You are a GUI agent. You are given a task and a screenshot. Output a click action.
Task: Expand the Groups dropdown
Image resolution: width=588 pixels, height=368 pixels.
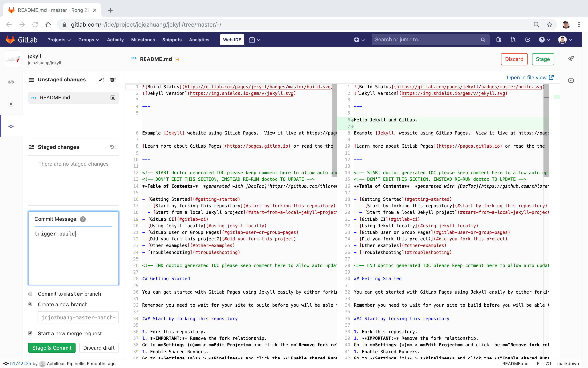(89, 40)
